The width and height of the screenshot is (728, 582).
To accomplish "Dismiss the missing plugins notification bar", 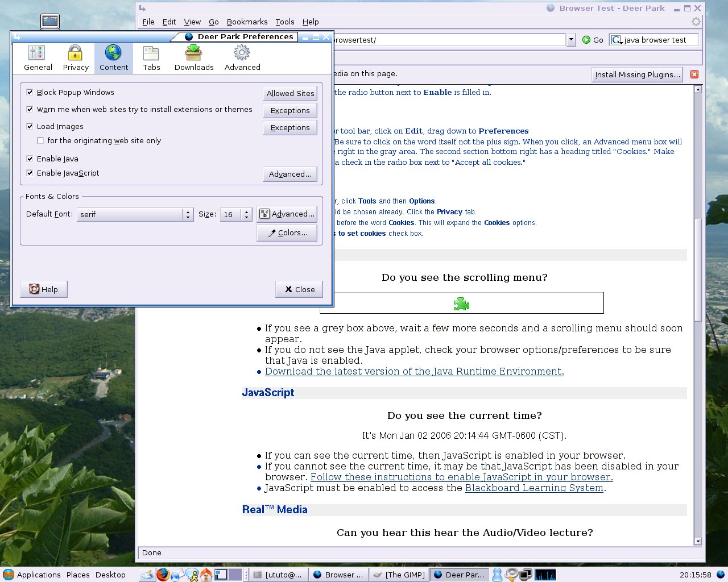I will coord(694,74).
